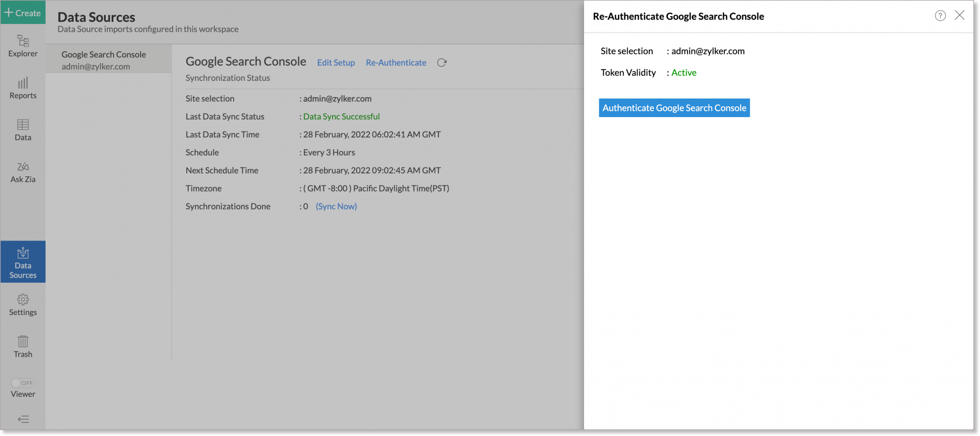Viewport: 980px width, 436px height.
Task: Click Authenticate Google Search Console button
Action: tap(674, 108)
